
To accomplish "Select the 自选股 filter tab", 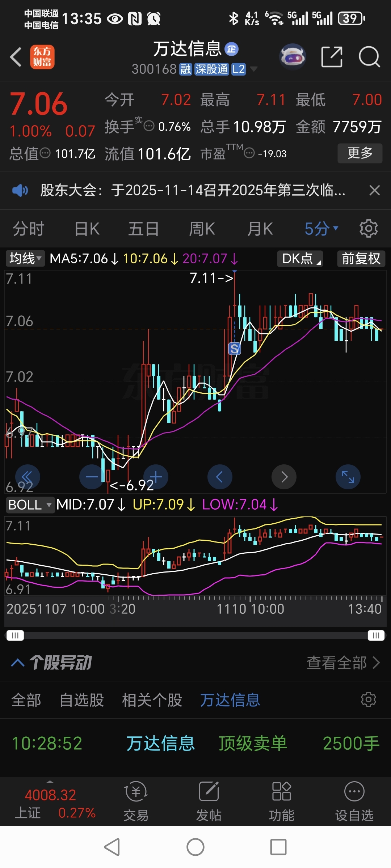I will click(x=82, y=700).
